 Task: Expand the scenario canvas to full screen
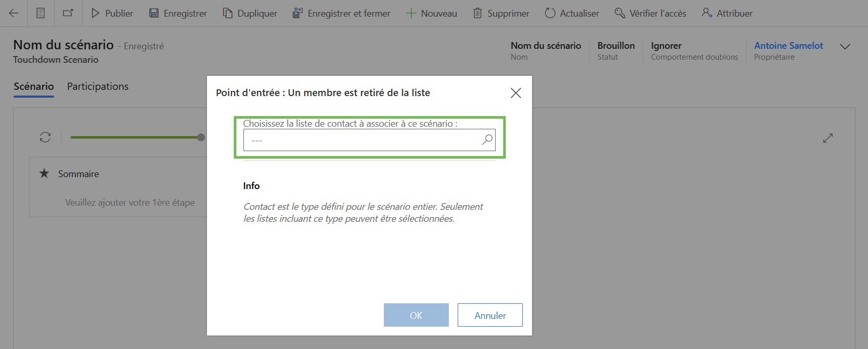click(x=828, y=138)
